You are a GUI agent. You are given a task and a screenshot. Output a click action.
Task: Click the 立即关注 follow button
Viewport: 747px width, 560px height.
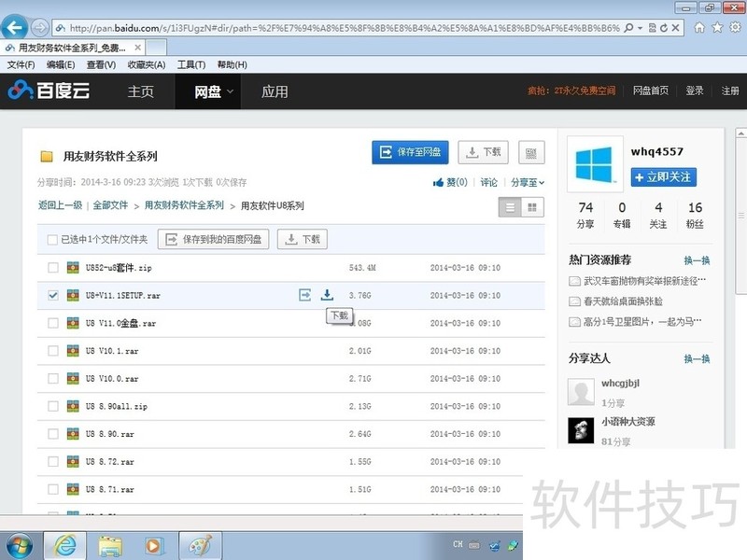tap(663, 176)
